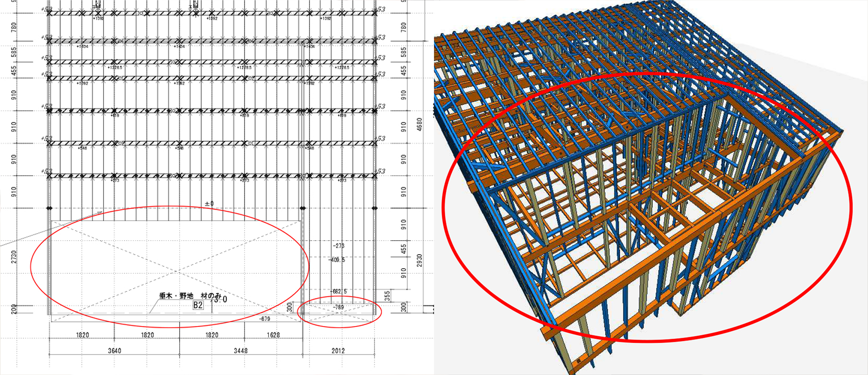Select the -409.5 elevation label
The image size is (868, 375).
coord(336,260)
